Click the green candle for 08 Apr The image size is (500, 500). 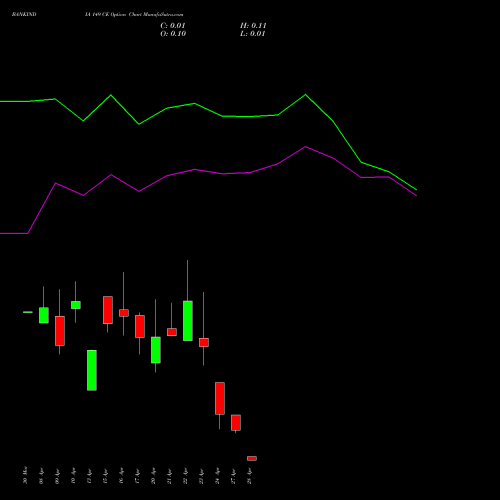pos(44,315)
